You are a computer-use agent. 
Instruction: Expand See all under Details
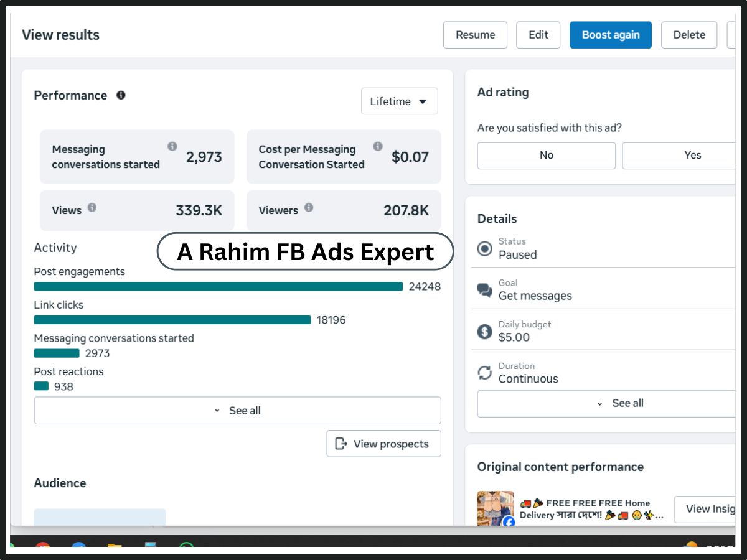coord(606,403)
